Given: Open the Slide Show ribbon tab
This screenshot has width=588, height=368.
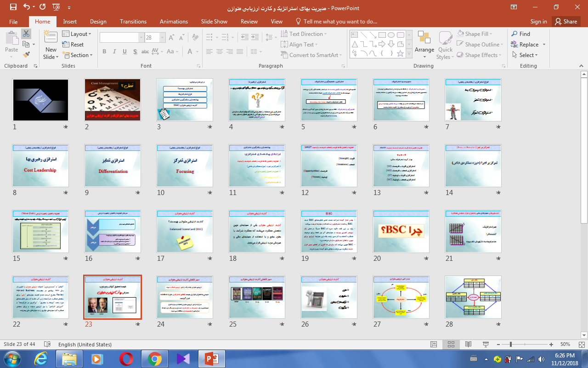Looking at the screenshot, I should [x=214, y=22].
